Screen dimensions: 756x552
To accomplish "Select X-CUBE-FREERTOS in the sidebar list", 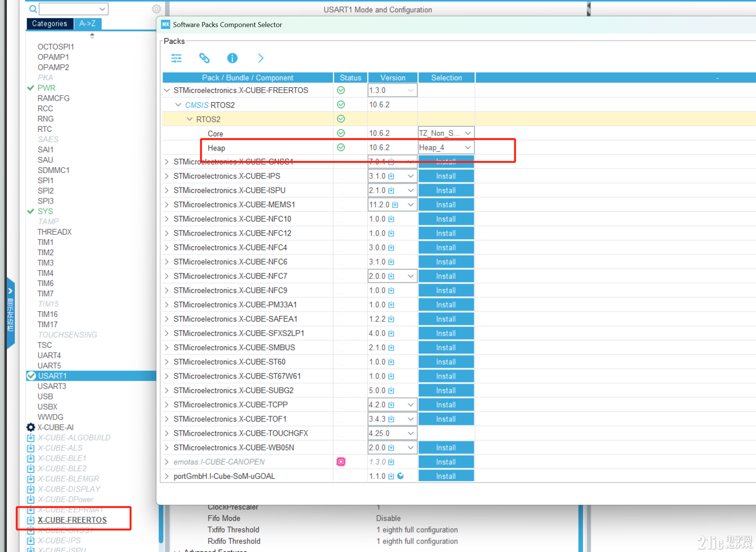I will pyautogui.click(x=72, y=520).
